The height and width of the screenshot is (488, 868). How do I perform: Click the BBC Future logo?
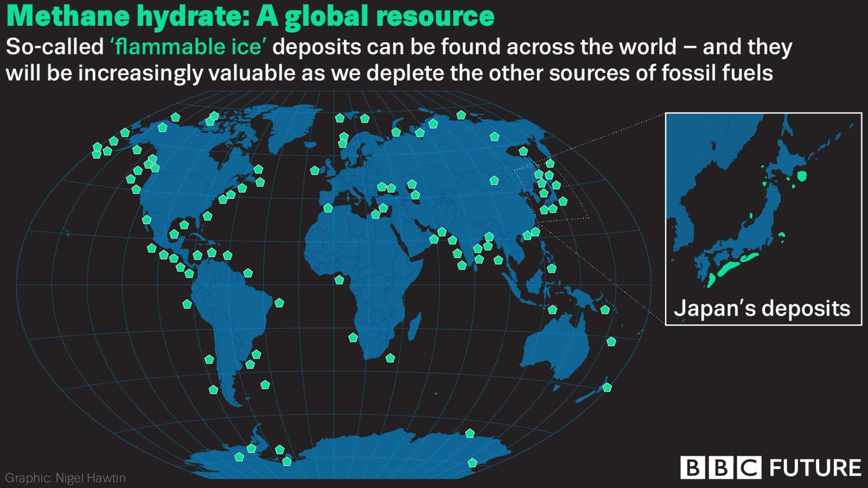pos(770,467)
